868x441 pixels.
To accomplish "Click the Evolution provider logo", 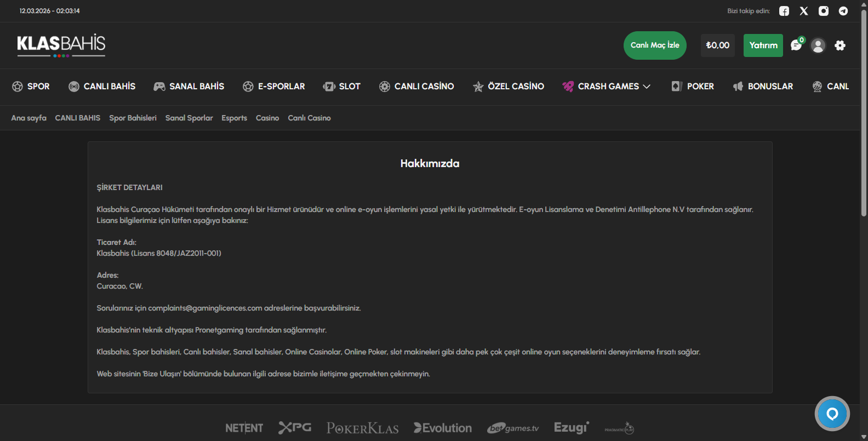I will pyautogui.click(x=443, y=428).
